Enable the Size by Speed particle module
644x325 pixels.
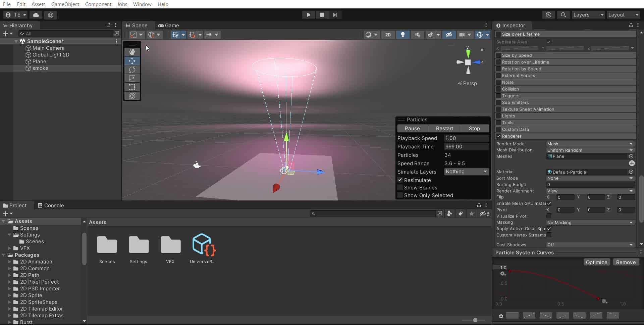pyautogui.click(x=499, y=55)
